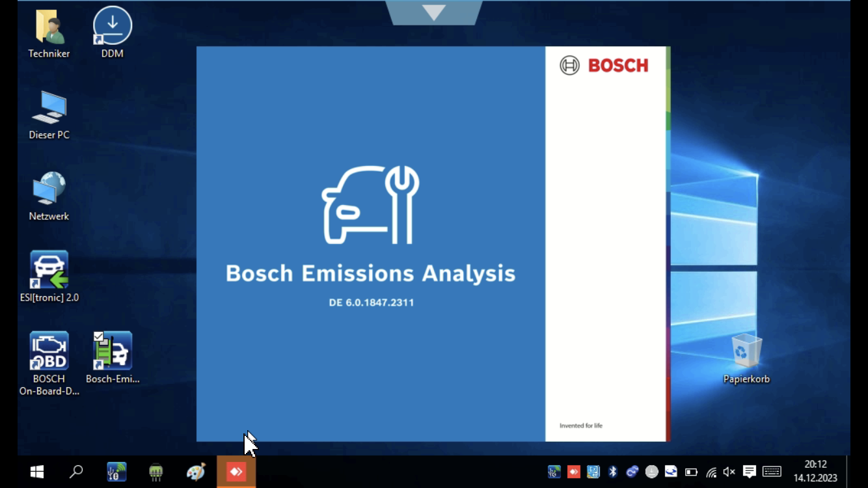868x488 pixels.
Task: Click the Bosch Emissions Analysis title text
Action: click(x=370, y=273)
